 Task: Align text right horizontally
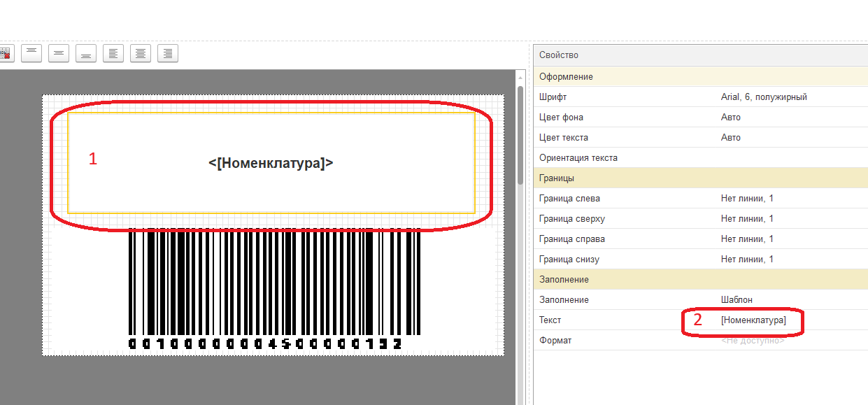click(168, 53)
